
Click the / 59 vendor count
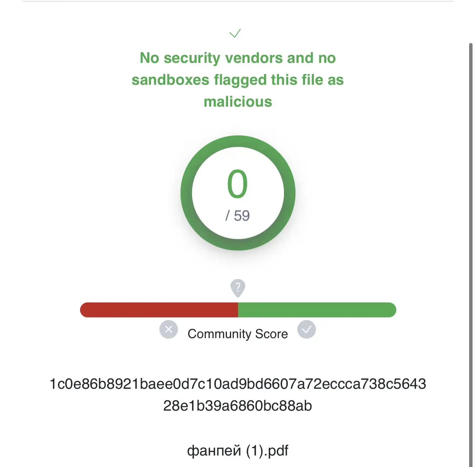point(238,216)
